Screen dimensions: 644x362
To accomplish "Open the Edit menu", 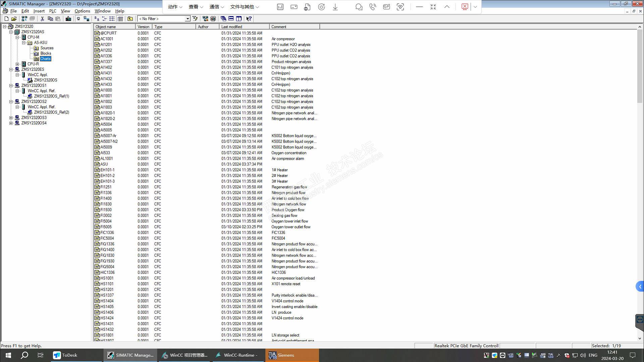I will click(25, 11).
